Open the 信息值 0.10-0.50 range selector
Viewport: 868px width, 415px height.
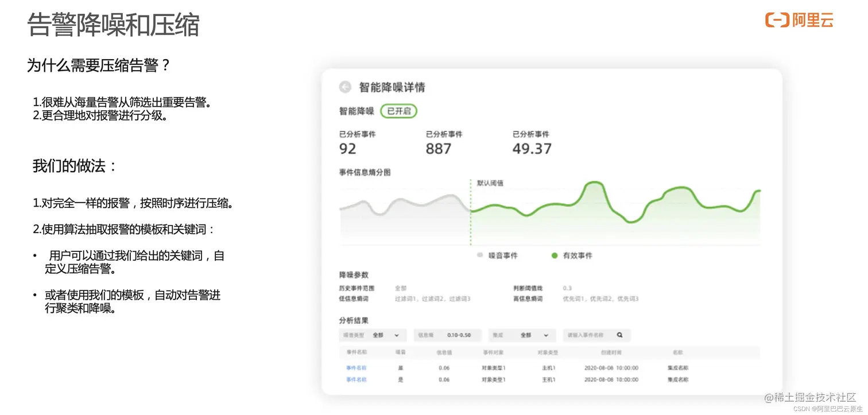[x=448, y=335]
